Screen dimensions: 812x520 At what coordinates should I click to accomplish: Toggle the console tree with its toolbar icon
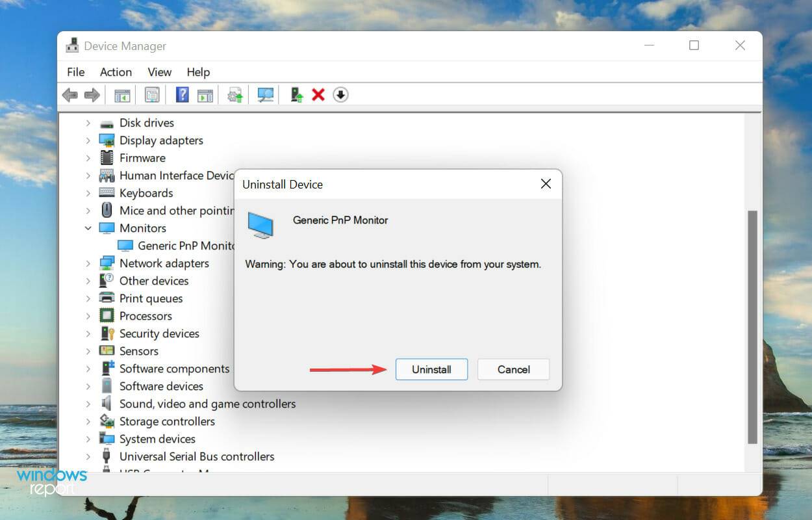121,94
